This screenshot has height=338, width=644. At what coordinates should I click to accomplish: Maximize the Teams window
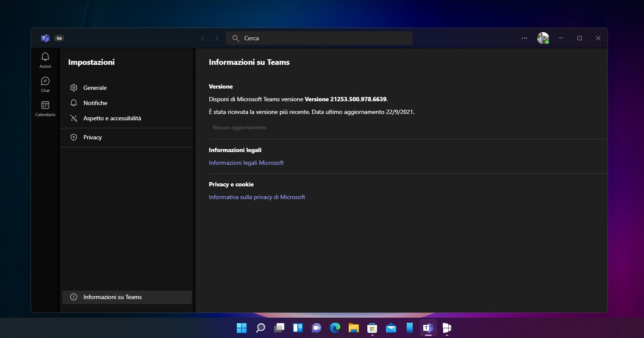[580, 38]
